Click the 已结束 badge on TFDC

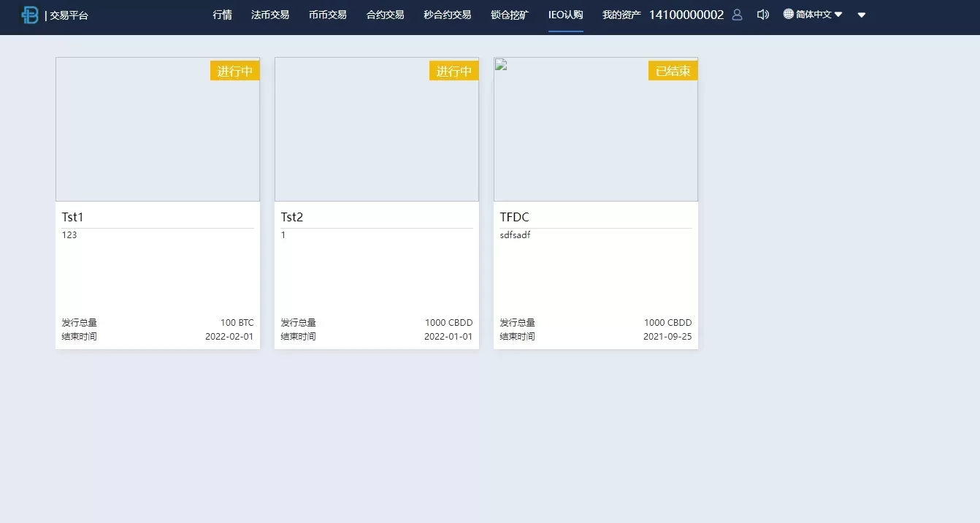673,71
